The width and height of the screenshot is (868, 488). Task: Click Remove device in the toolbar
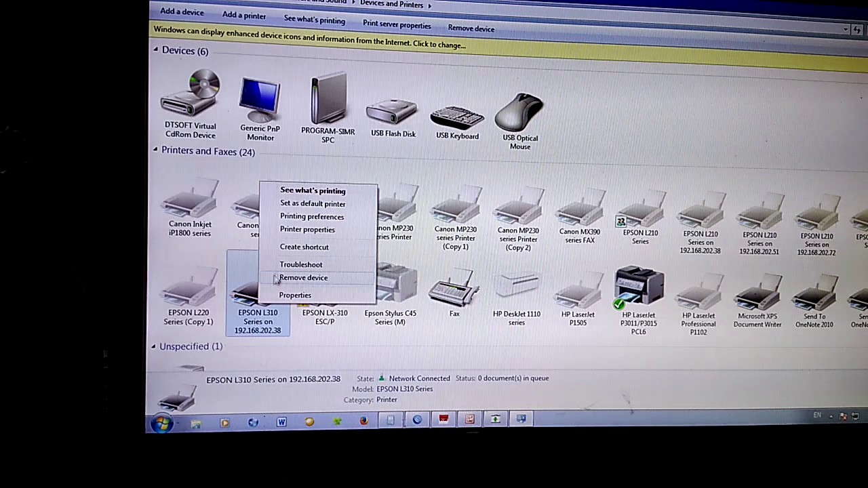(x=471, y=28)
